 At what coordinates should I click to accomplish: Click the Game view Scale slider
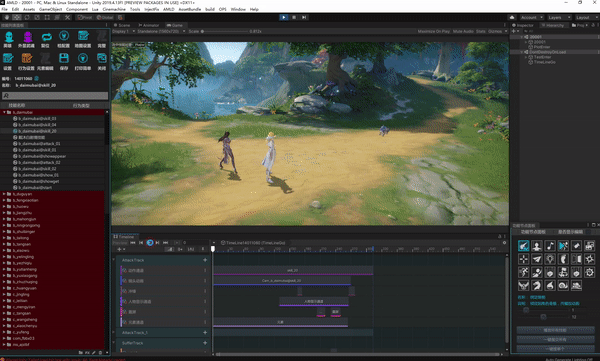point(224,31)
